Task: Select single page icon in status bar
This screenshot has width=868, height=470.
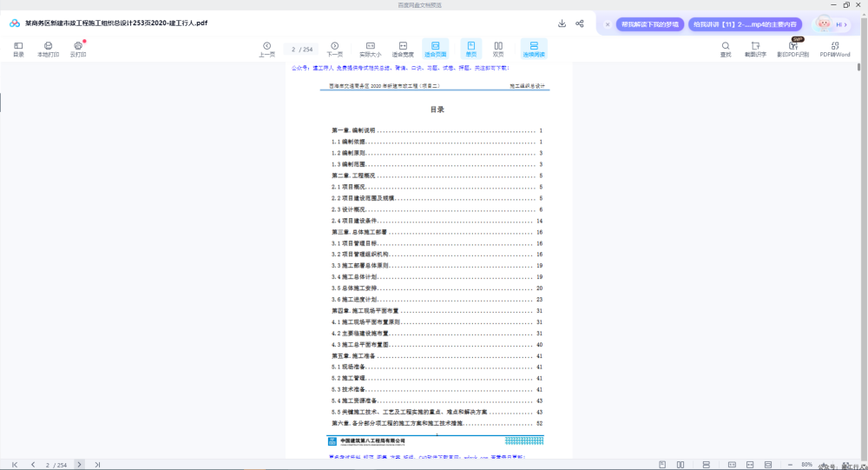Action: [x=662, y=465]
